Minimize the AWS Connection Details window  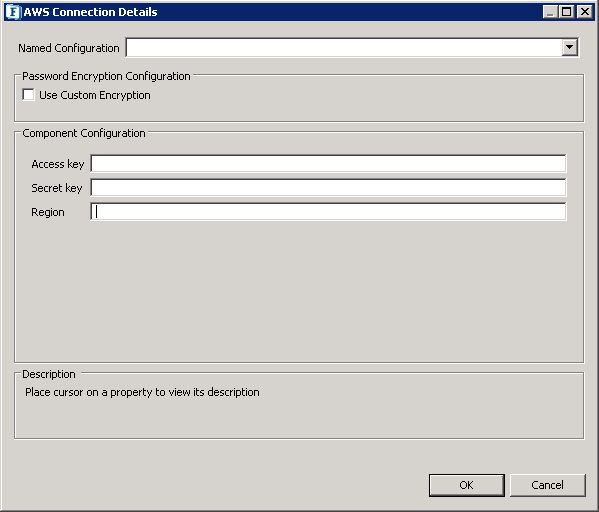tap(550, 12)
